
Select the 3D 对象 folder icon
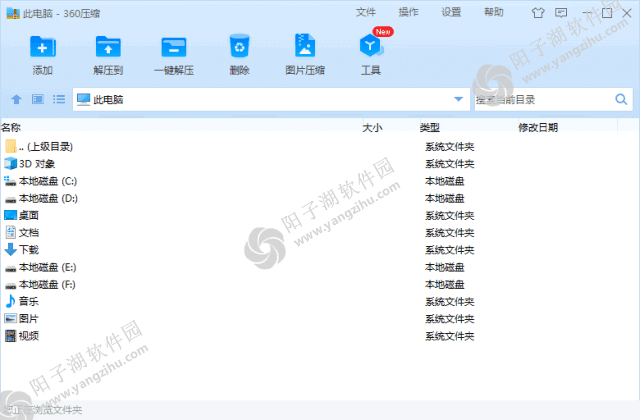pos(10,164)
